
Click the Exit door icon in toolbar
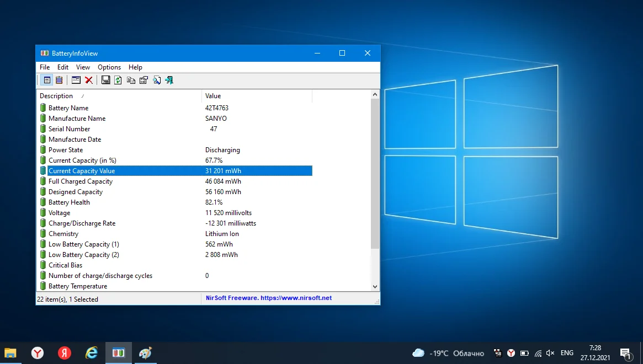tap(169, 80)
